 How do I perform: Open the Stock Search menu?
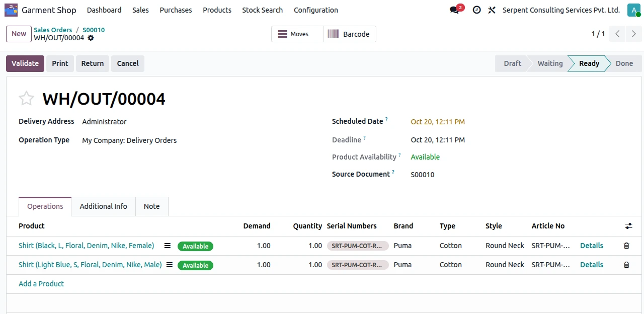click(263, 10)
